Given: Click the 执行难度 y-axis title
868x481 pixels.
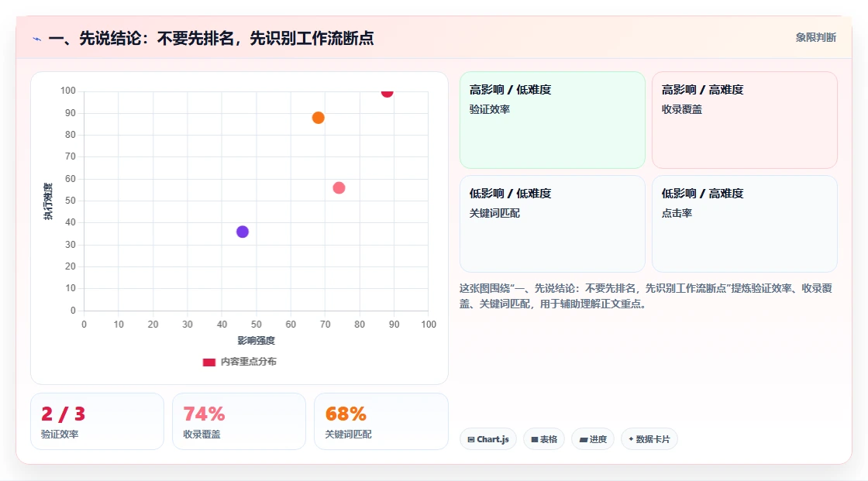Looking at the screenshot, I should (x=48, y=201).
